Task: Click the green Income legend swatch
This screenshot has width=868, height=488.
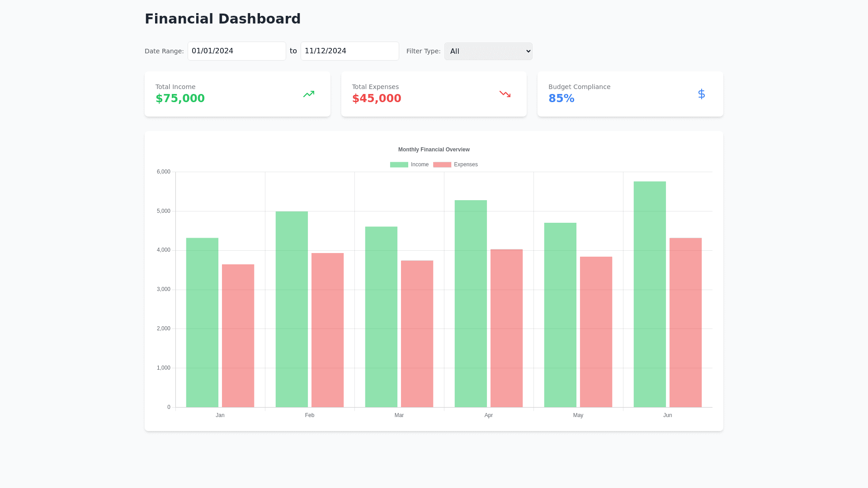Action: tap(399, 164)
